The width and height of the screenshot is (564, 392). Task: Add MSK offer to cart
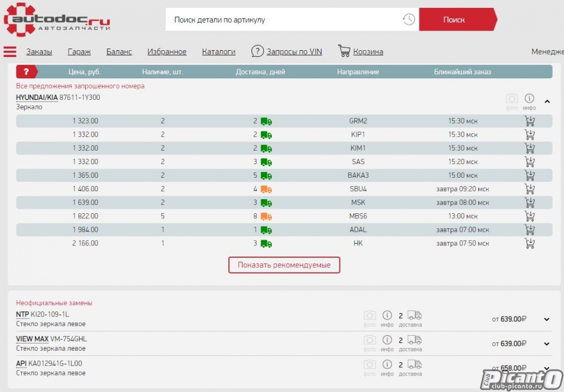(x=530, y=202)
